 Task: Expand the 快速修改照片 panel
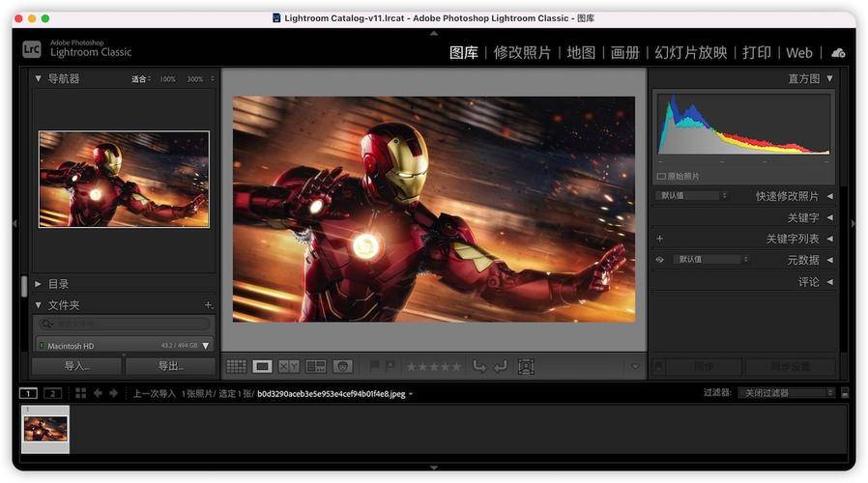coord(829,196)
